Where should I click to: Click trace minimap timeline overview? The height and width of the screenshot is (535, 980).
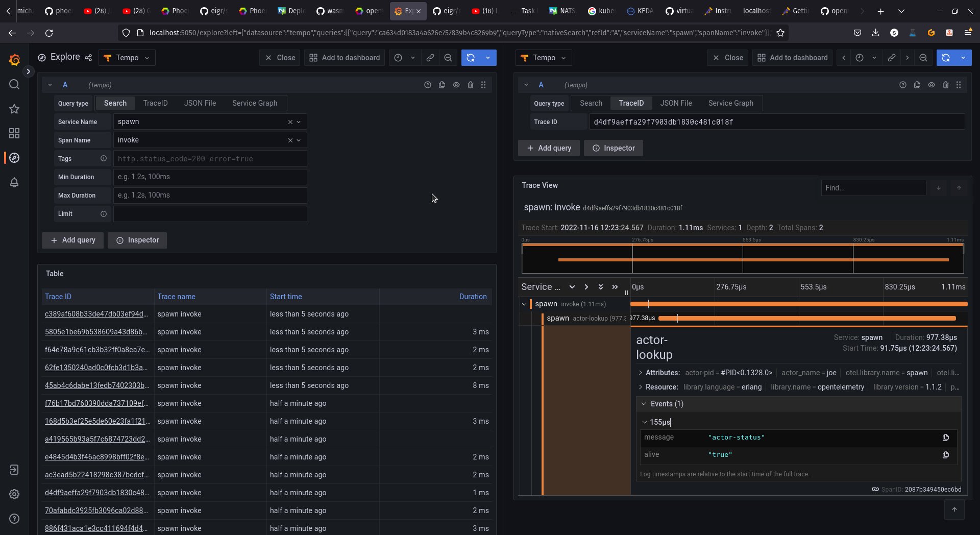(743, 258)
